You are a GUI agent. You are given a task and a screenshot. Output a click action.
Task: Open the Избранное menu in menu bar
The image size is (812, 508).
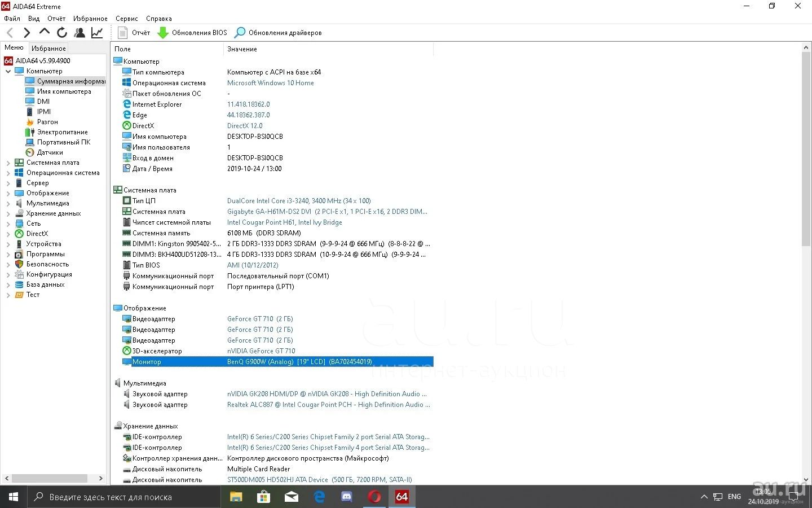(90, 19)
